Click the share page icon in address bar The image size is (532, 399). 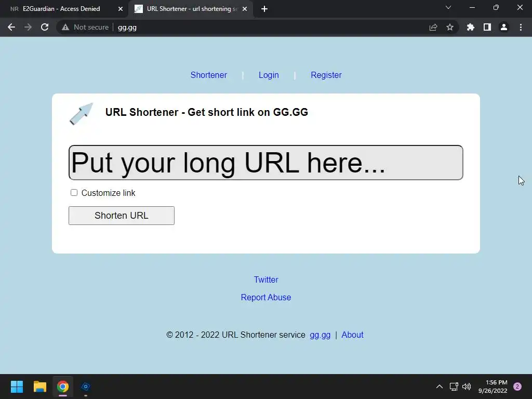coord(433,27)
